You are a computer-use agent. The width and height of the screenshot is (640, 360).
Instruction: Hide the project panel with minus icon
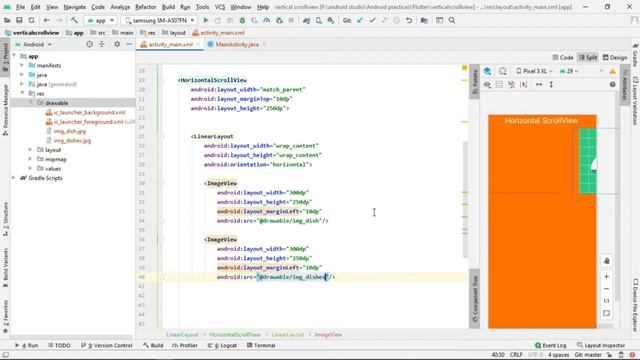point(129,44)
